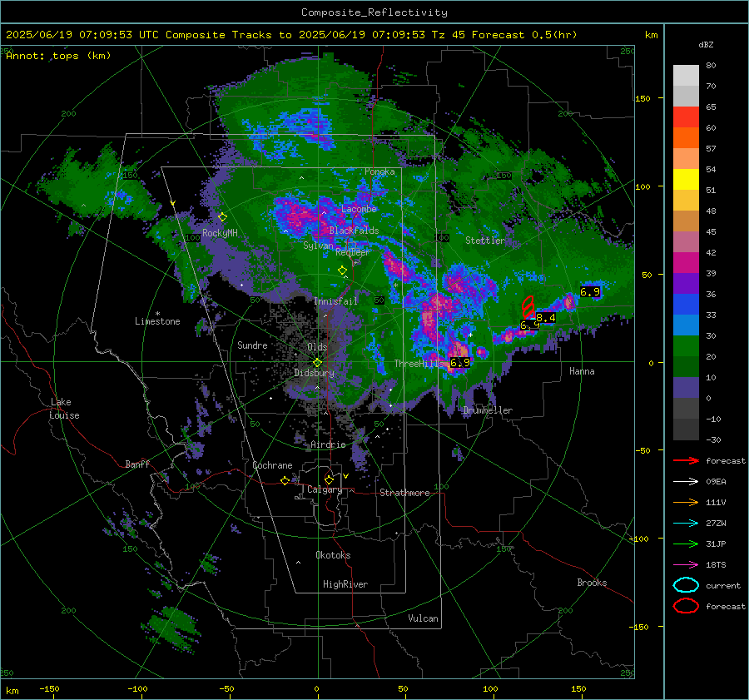Click the Stettler label

click(x=485, y=241)
